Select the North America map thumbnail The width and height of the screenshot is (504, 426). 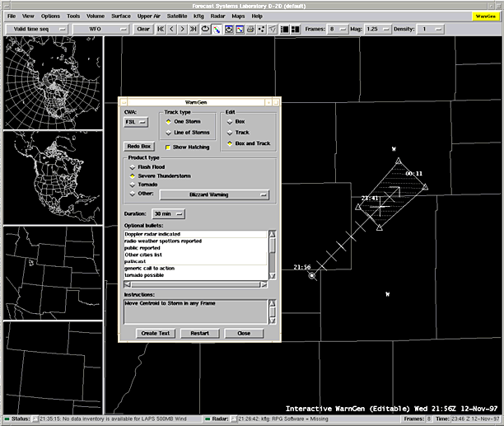click(53, 178)
